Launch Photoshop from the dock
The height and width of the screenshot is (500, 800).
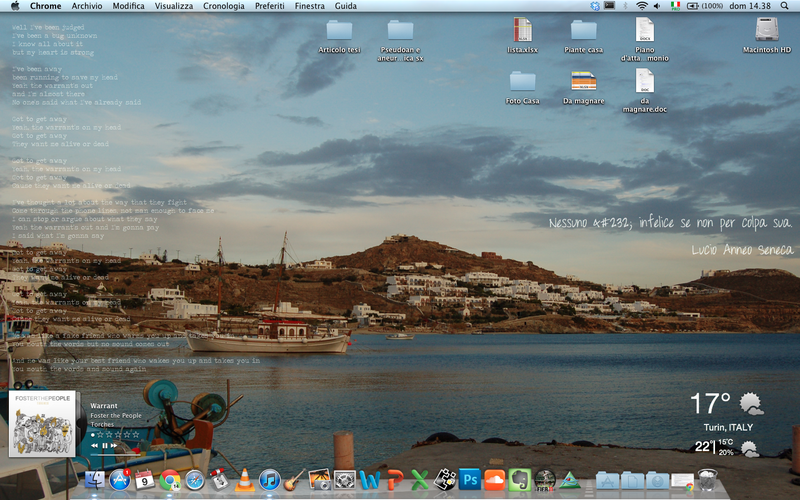[469, 481]
